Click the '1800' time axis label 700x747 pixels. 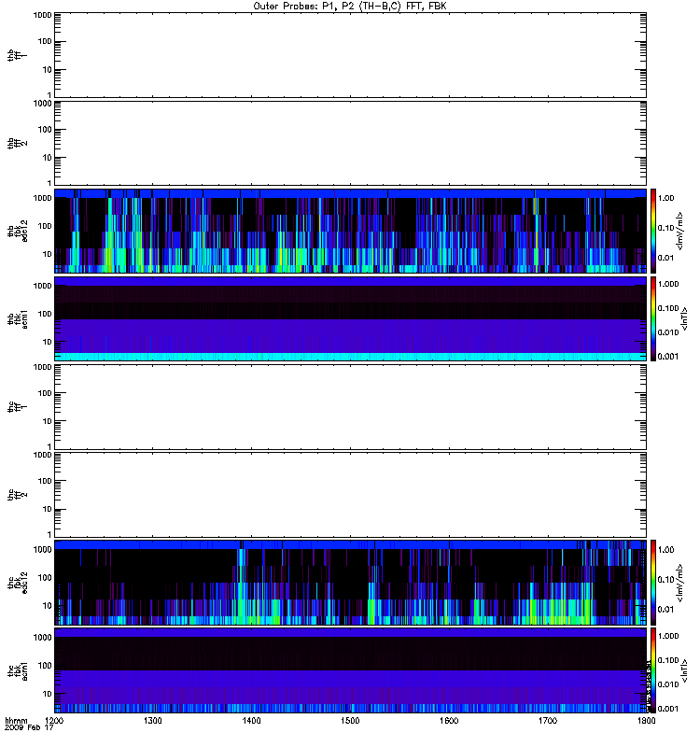pos(646,721)
